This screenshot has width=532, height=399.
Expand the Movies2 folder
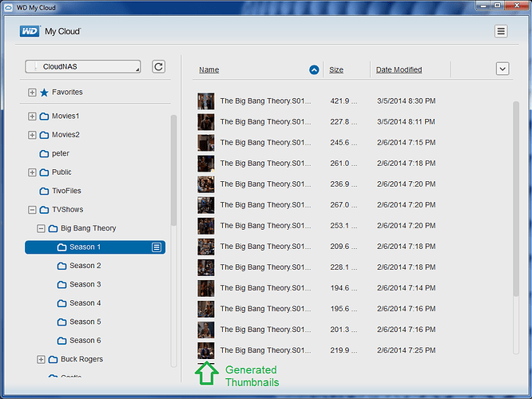32,135
